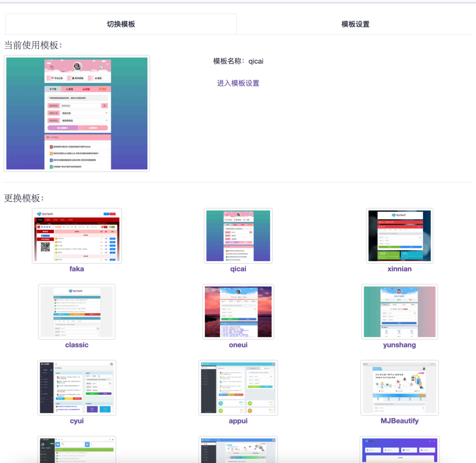Click the 更换模板 heading
476x463 pixels.
(x=24, y=198)
